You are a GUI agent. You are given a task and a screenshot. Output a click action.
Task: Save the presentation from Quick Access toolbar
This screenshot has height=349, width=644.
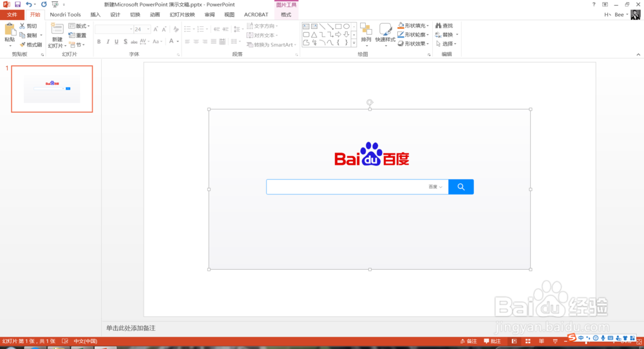(17, 5)
